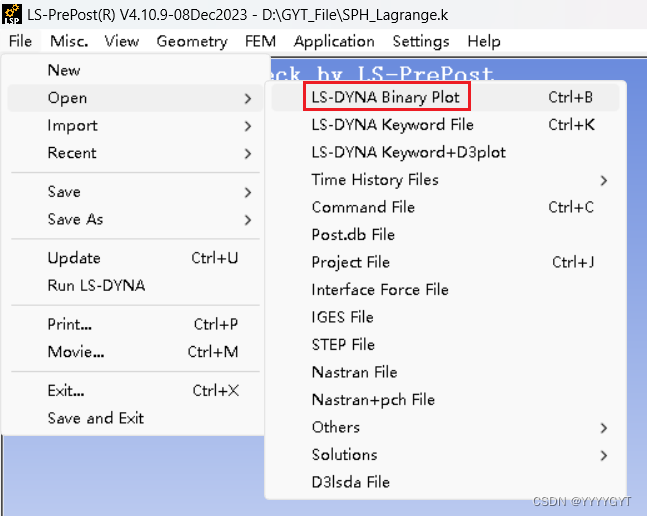
Task: Select Command File entry
Action: [446, 207]
